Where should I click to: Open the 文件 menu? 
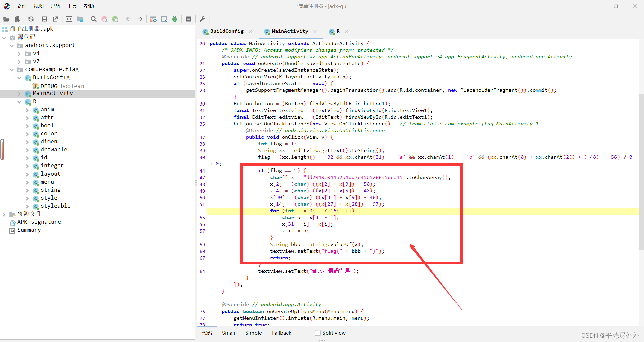[22, 6]
